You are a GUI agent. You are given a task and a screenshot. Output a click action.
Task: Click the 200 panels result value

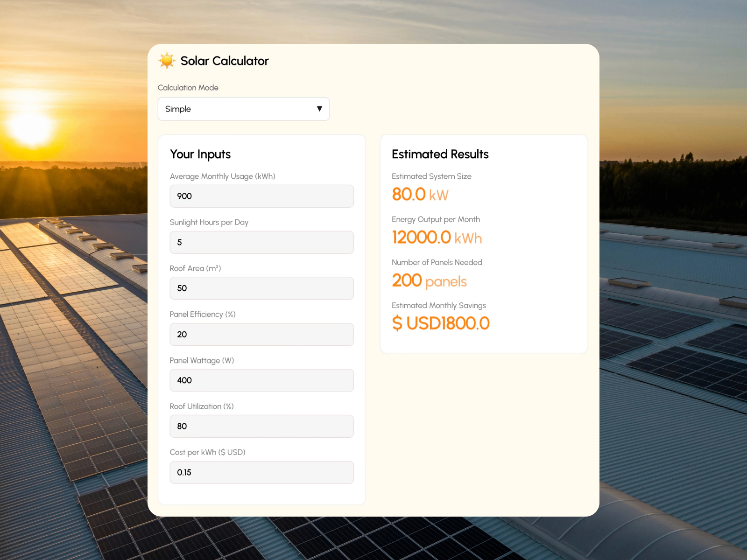[x=429, y=281]
